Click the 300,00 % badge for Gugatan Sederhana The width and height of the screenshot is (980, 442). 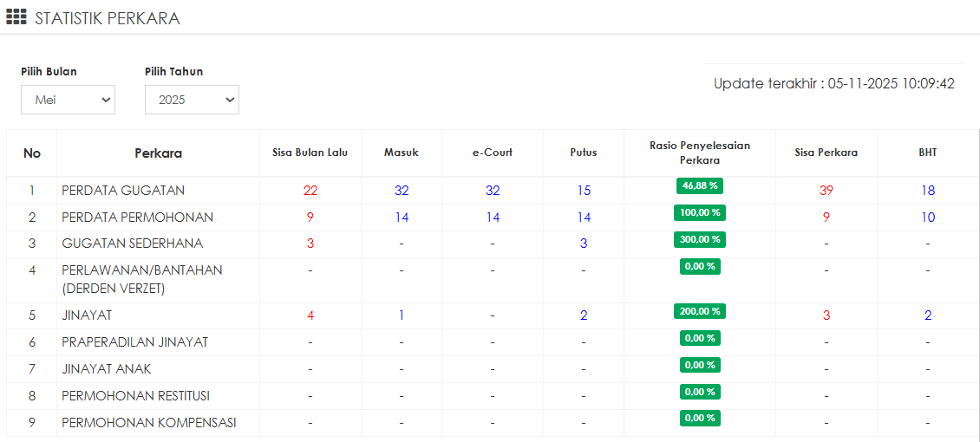pyautogui.click(x=699, y=239)
